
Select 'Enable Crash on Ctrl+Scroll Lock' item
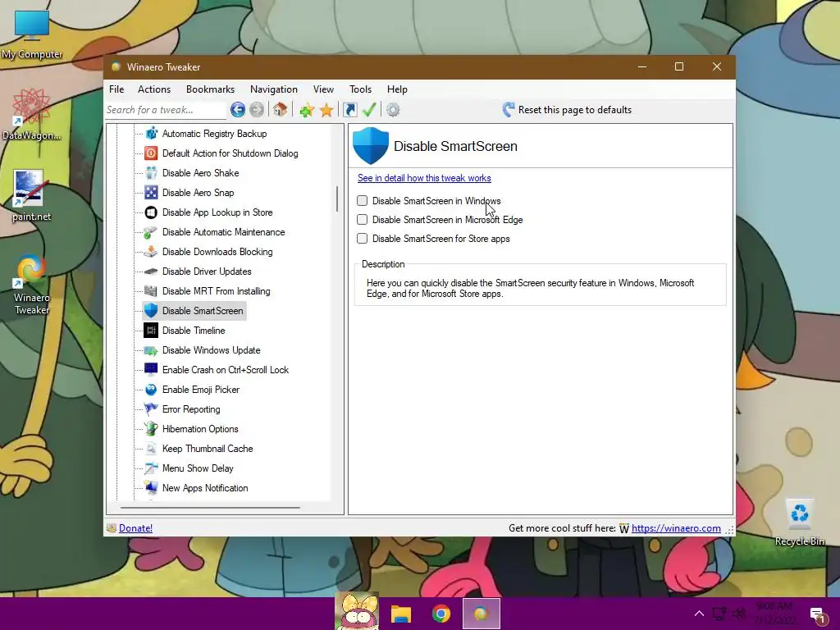point(226,370)
